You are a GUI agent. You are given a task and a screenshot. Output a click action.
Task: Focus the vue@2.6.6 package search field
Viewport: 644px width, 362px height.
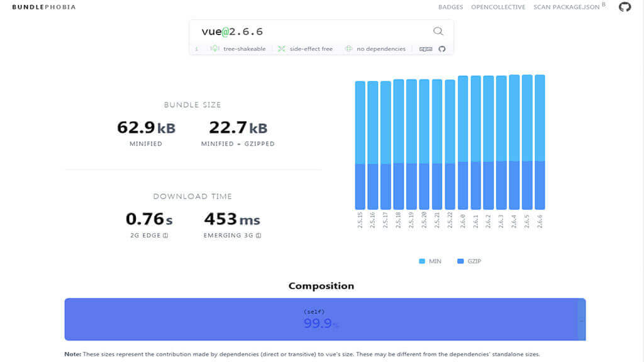(314, 31)
